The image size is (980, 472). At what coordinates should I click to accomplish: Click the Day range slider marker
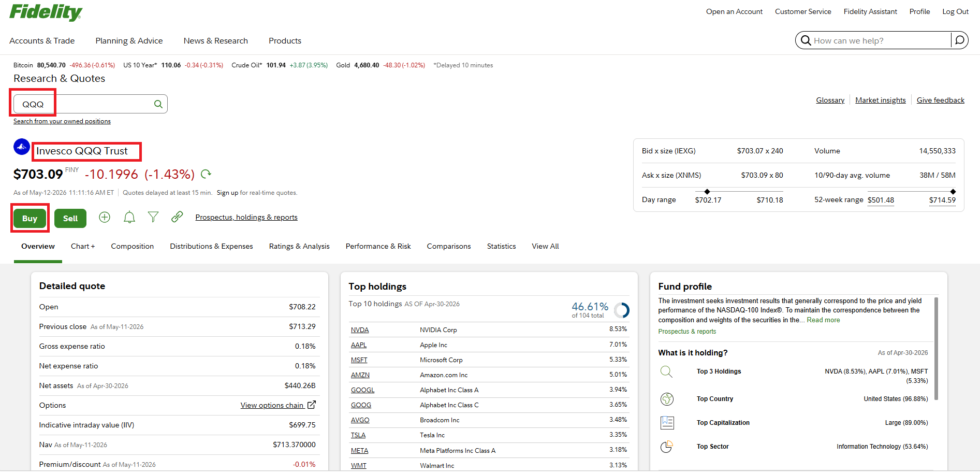(707, 192)
